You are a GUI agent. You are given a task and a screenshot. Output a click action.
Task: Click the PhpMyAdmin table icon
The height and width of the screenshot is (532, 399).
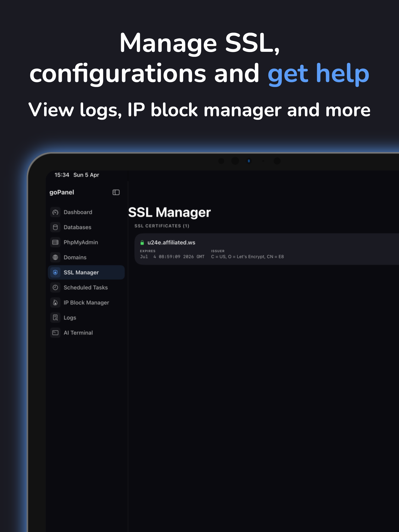tap(55, 242)
